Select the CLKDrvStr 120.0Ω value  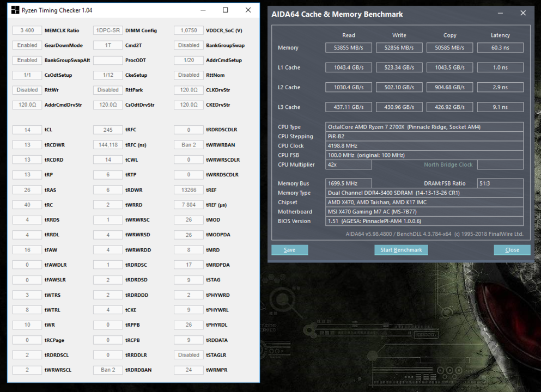(189, 90)
